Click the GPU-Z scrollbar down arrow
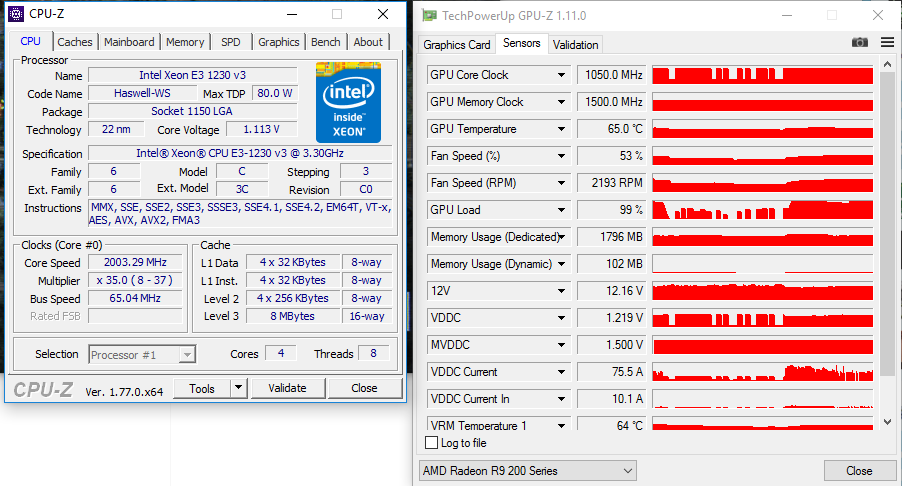This screenshot has height=486, width=902. tap(887, 422)
